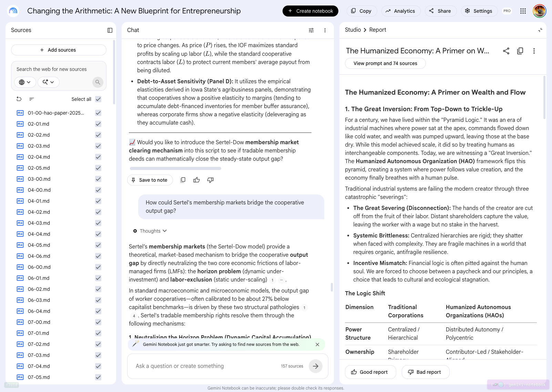Open the Share dialog

(441, 11)
